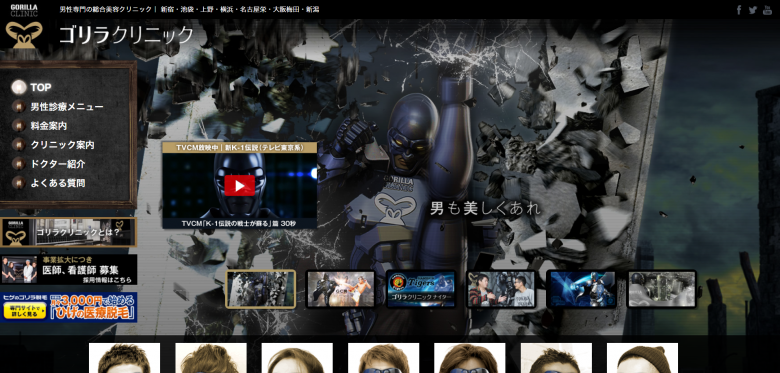
Task: Select the first shattered-wall slide thumbnail
Action: coord(261,289)
